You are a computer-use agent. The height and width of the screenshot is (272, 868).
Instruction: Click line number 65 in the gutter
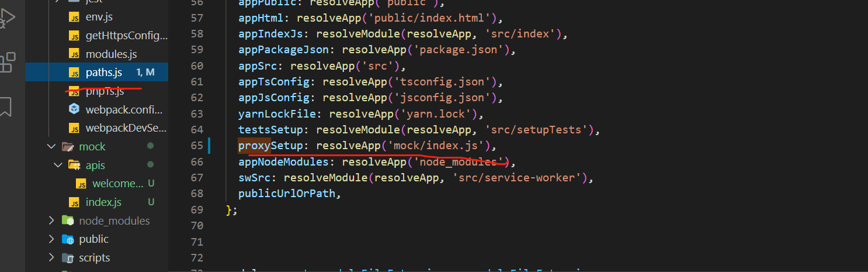coord(196,146)
